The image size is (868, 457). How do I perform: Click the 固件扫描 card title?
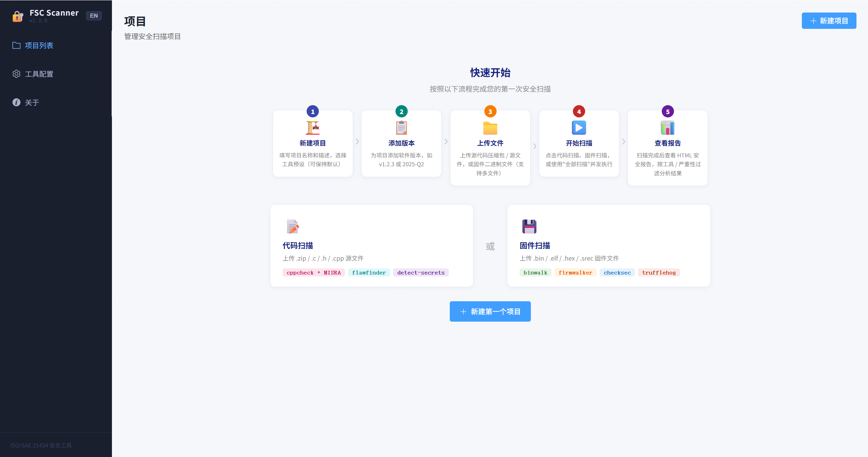pos(535,246)
